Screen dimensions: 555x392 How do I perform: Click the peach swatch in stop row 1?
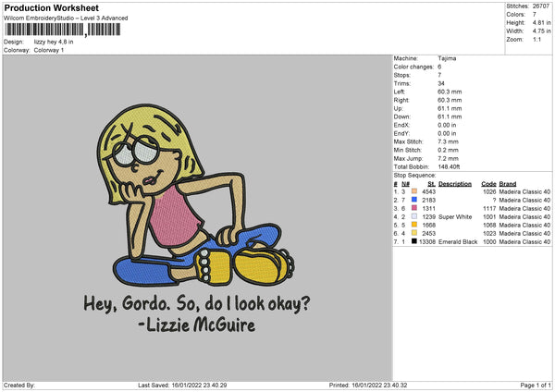pyautogui.click(x=414, y=191)
